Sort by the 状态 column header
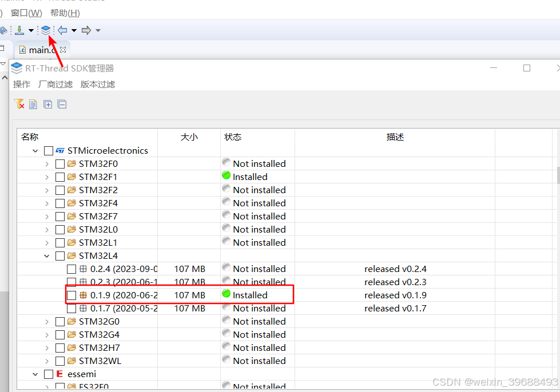 click(x=257, y=137)
